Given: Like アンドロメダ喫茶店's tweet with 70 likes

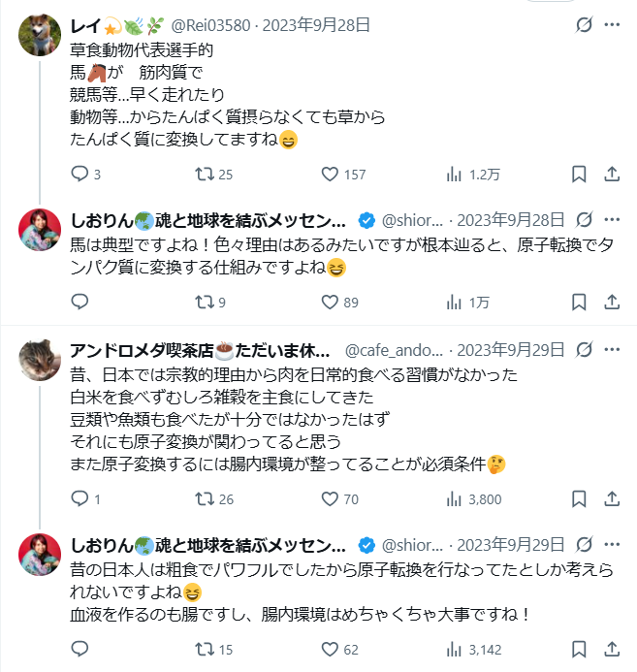Looking at the screenshot, I should click(330, 499).
